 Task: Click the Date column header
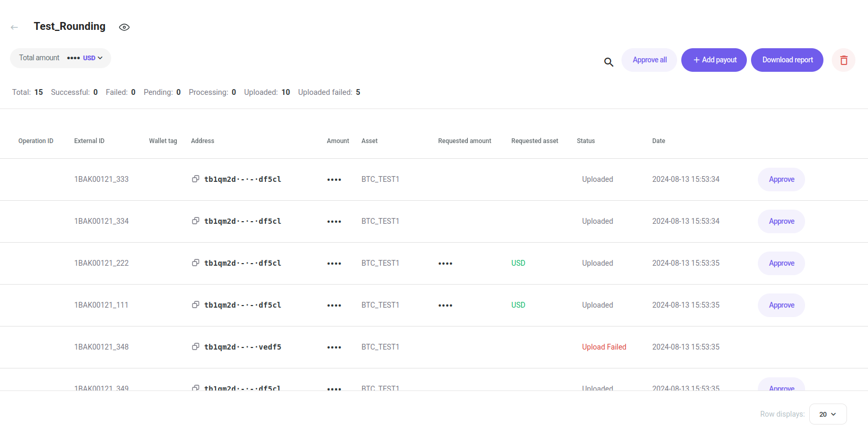pos(658,141)
